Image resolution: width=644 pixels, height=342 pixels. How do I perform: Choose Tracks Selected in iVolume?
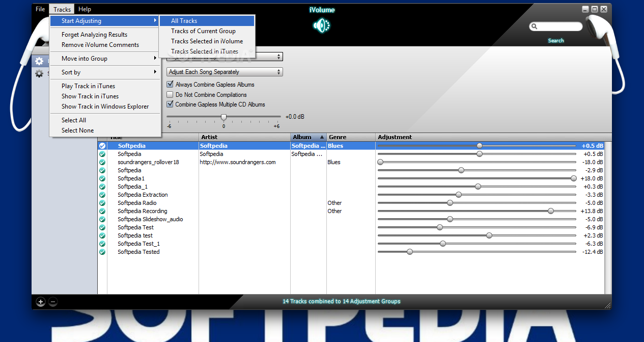(207, 41)
